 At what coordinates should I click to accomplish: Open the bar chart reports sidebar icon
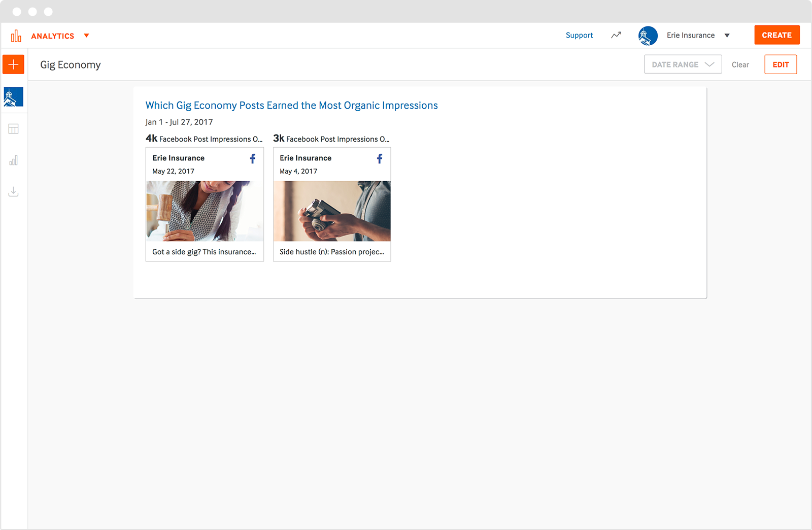pos(14,160)
